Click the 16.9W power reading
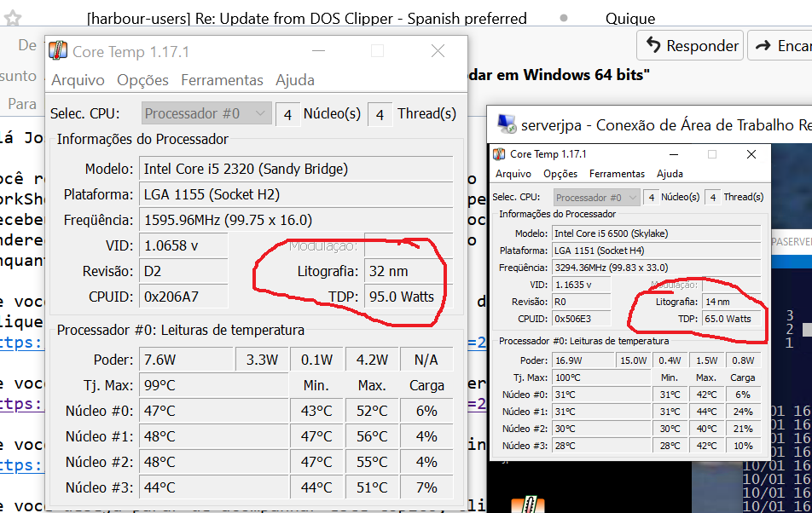The height and width of the screenshot is (513, 812). click(583, 360)
